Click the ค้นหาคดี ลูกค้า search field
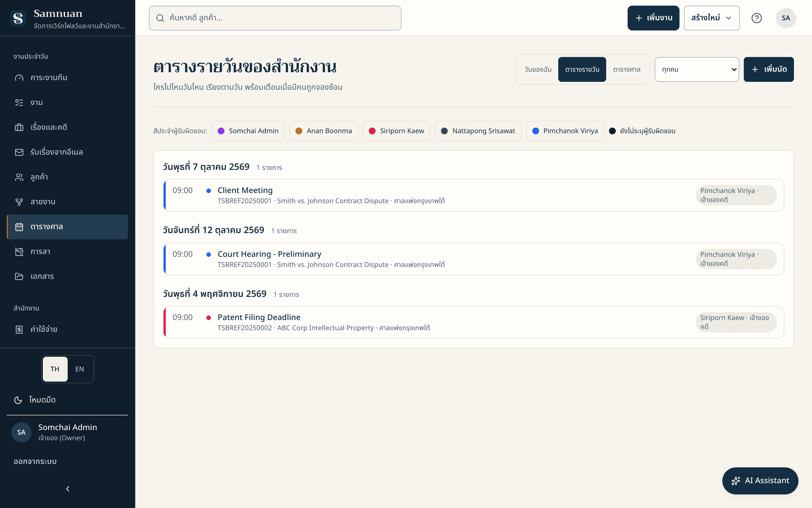 (275, 18)
